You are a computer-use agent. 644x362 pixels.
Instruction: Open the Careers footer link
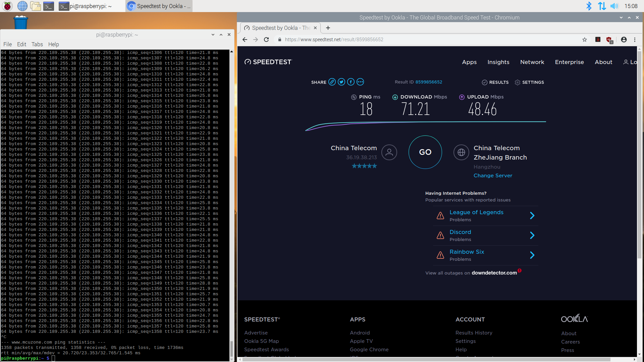[571, 342]
